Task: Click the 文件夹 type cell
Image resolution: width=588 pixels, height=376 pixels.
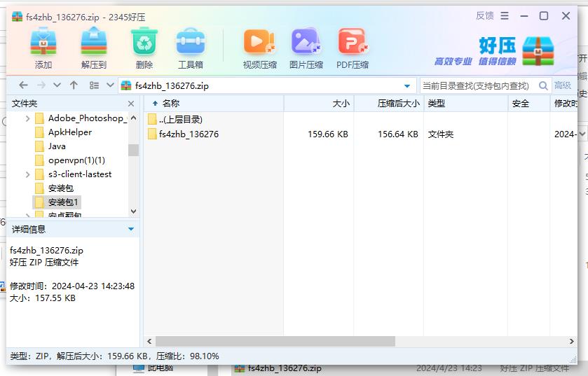Action: coord(441,134)
